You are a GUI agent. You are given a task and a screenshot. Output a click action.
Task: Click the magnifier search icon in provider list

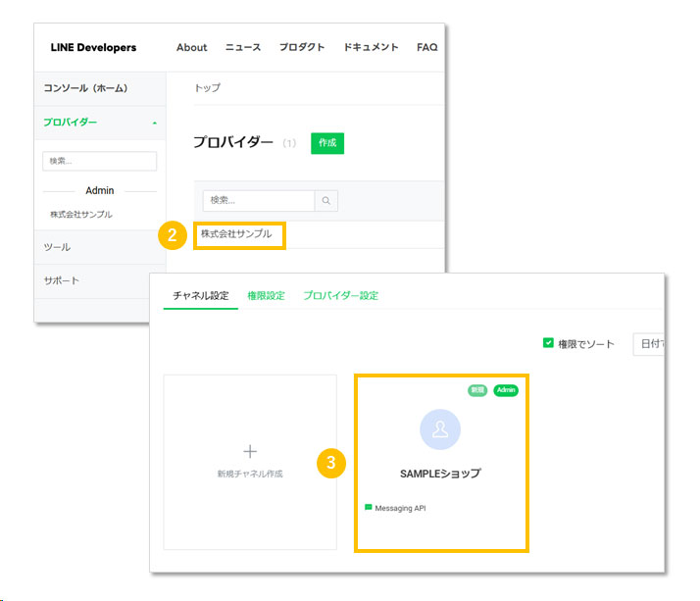tap(326, 200)
